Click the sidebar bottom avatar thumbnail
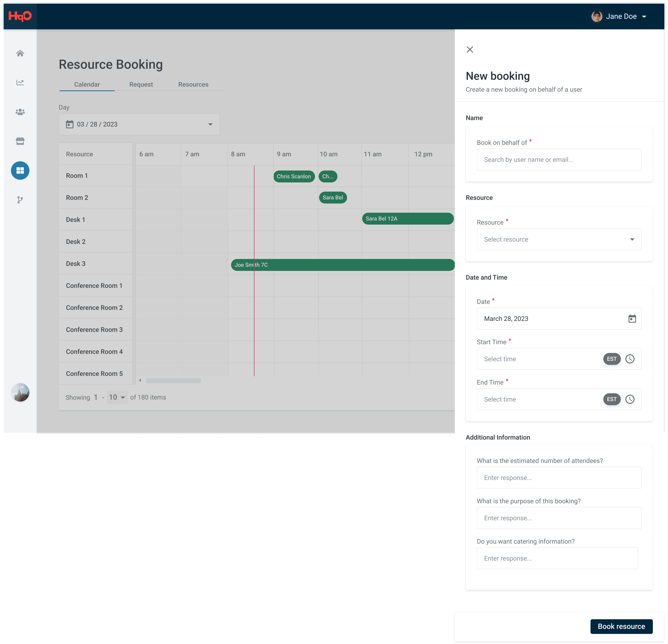Viewport: 668px width, 644px height. 20,392
